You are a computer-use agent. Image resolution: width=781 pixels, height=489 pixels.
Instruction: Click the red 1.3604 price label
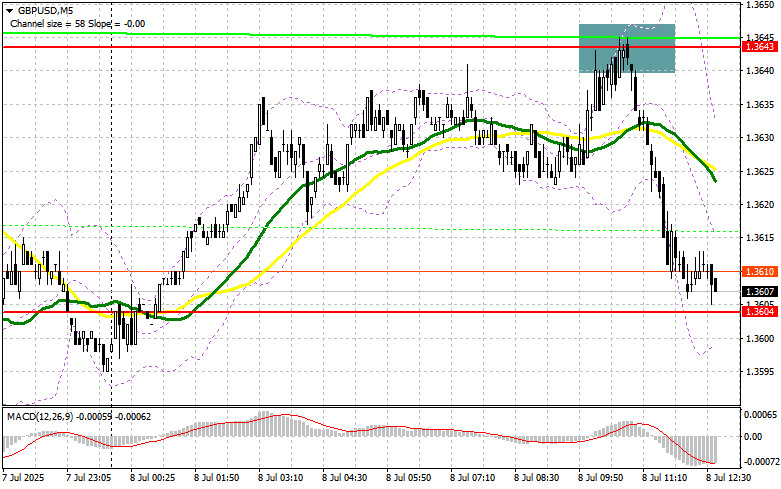point(760,312)
